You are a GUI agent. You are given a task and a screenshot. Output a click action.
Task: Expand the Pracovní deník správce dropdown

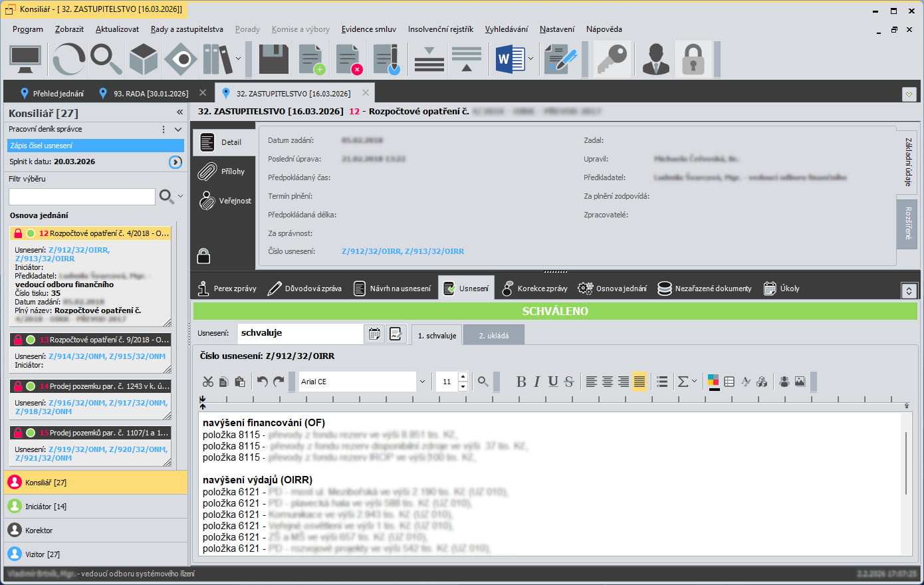click(x=178, y=130)
